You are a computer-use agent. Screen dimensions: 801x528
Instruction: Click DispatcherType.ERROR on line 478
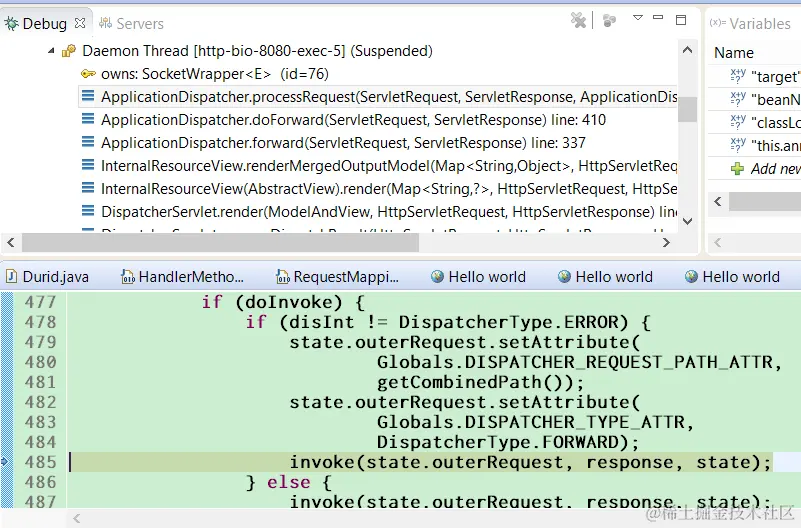pyautogui.click(x=508, y=322)
